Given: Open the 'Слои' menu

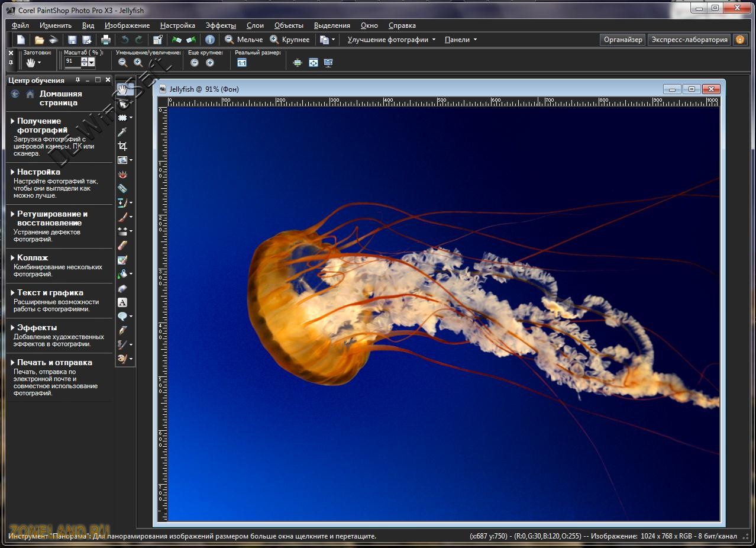Looking at the screenshot, I should [x=255, y=25].
